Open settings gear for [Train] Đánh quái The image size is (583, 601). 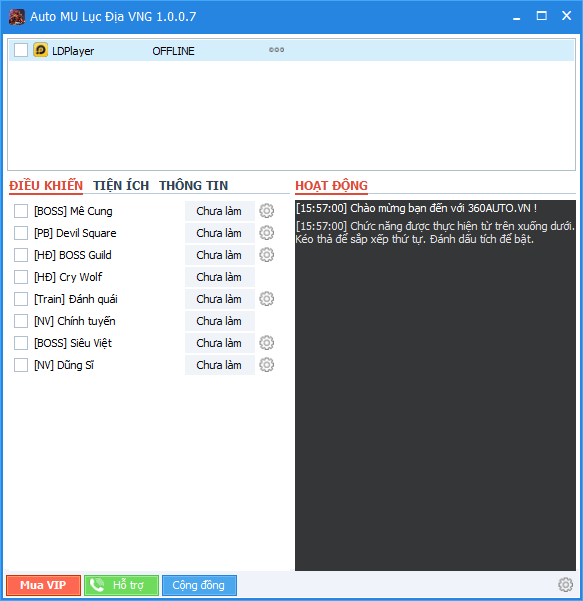(266, 299)
